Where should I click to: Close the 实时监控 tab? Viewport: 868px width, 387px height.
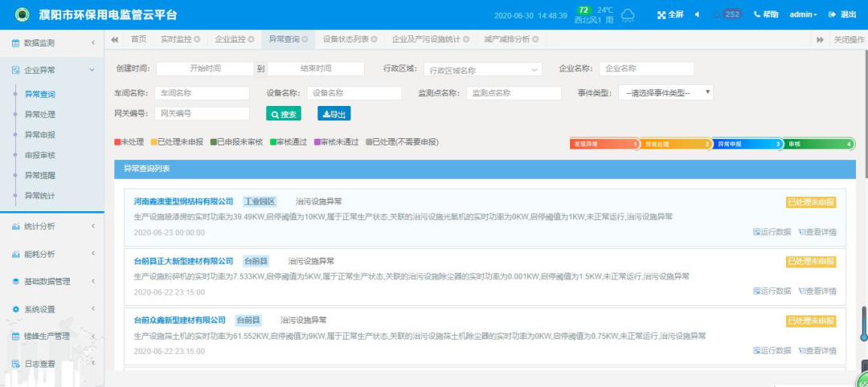point(197,39)
